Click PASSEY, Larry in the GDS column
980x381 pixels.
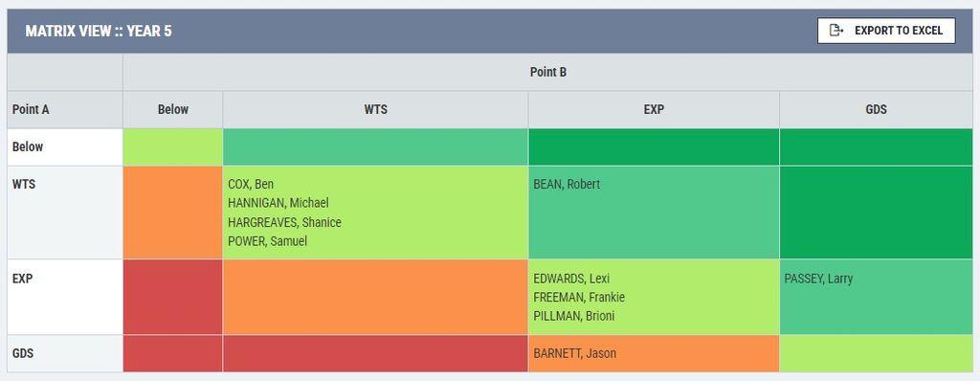tap(818, 279)
